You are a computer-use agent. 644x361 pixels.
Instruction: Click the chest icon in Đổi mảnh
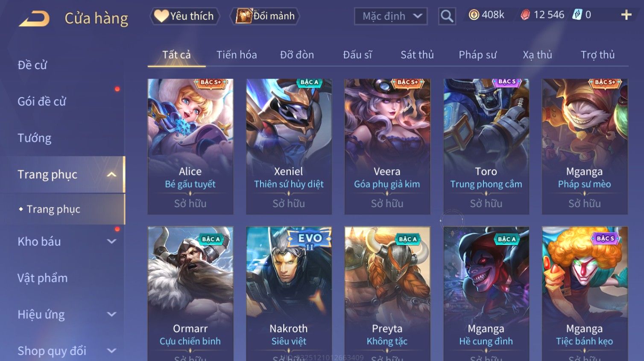tap(244, 16)
